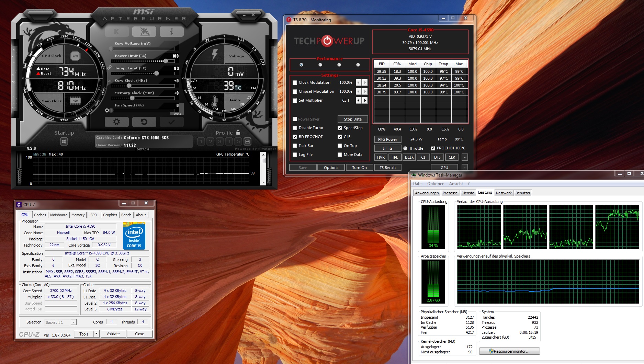The height and width of the screenshot is (364, 644).
Task: Switch to the Mainboard tab in CPU-Z
Action: [59, 215]
